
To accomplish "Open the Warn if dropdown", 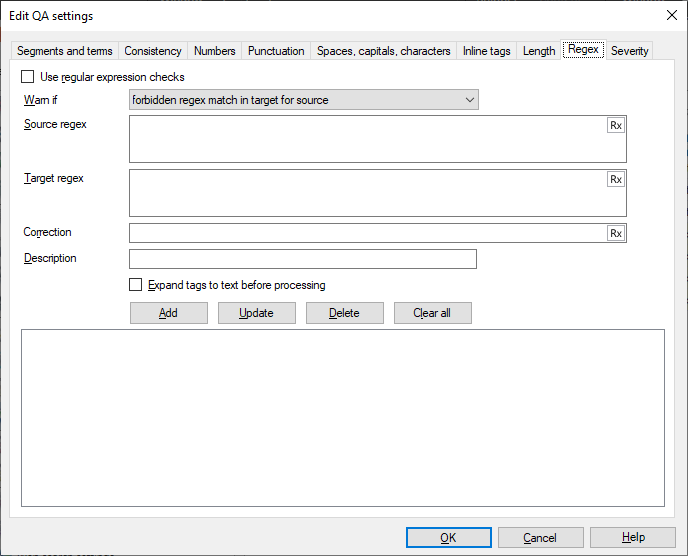I will pyautogui.click(x=304, y=100).
